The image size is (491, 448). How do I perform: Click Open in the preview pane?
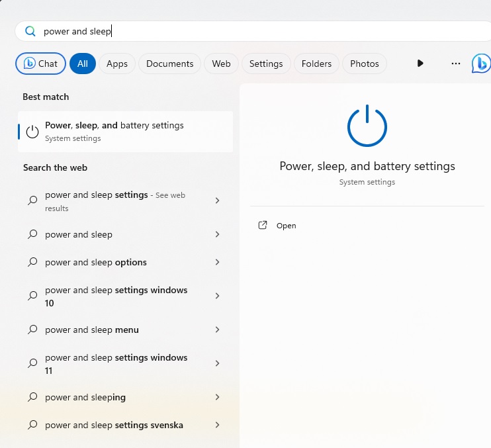(286, 226)
